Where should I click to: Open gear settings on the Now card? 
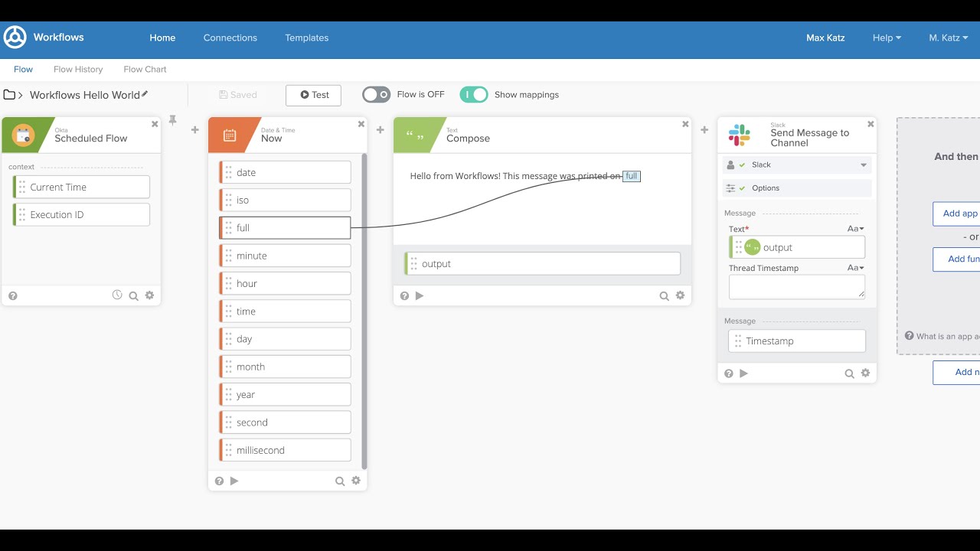(356, 481)
